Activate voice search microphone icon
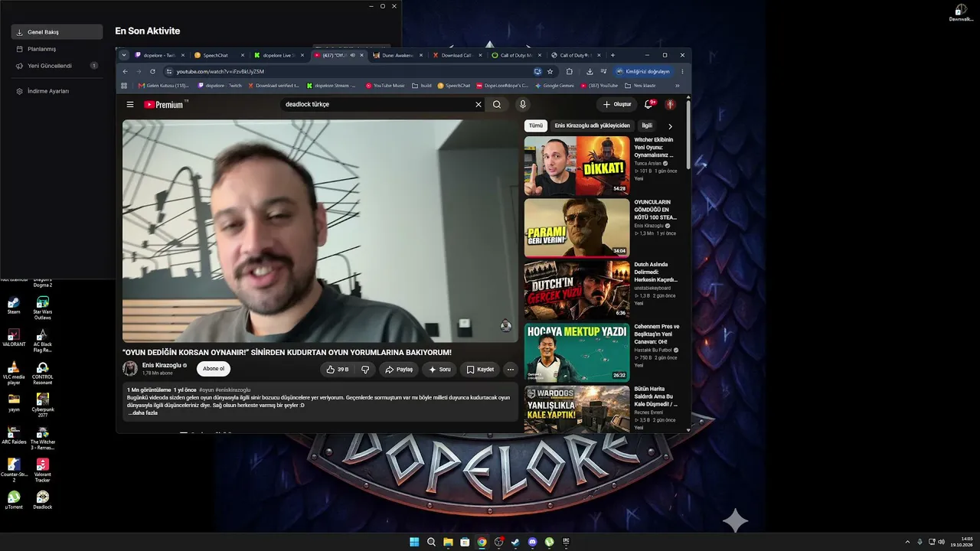Viewport: 980px width, 551px height. [x=523, y=104]
